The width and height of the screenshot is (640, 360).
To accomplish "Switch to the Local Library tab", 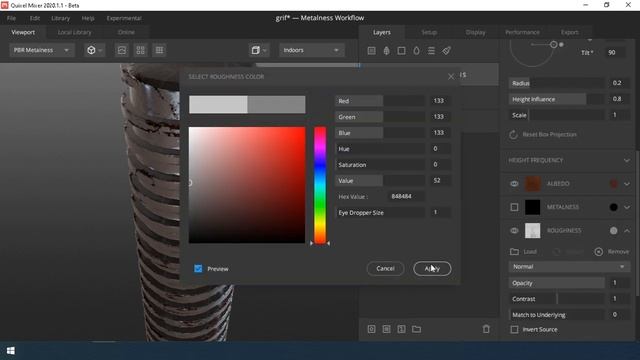I will [x=74, y=32].
